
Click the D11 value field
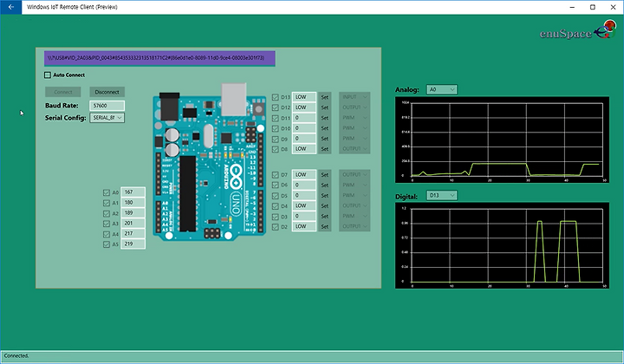pyautogui.click(x=304, y=118)
